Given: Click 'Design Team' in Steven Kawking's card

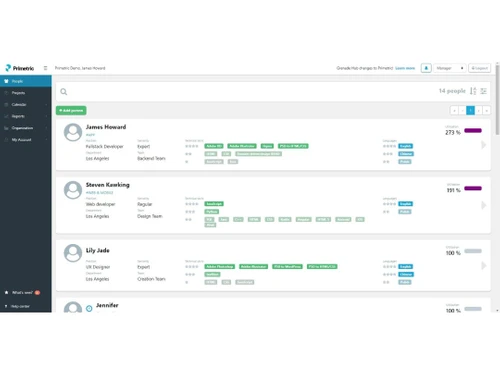Looking at the screenshot, I should tap(150, 216).
